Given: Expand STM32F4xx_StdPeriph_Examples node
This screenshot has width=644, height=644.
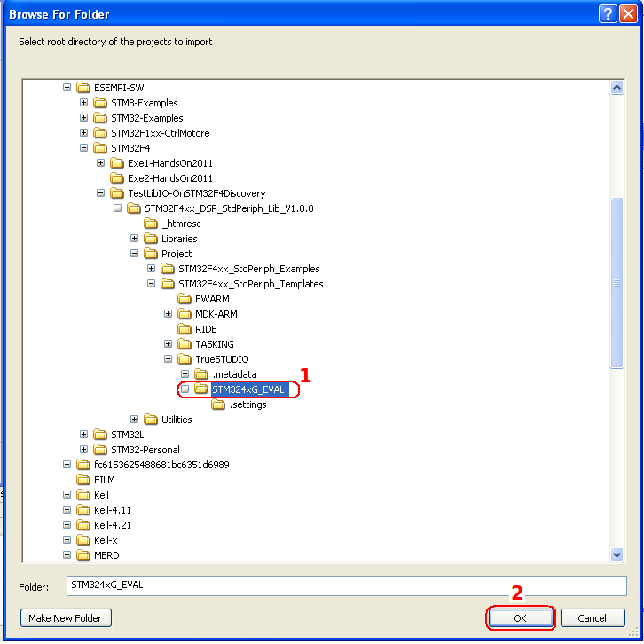Looking at the screenshot, I should coord(151,269).
